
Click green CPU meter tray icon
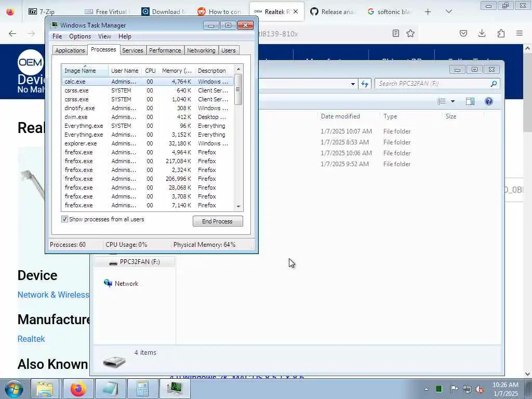[x=439, y=389]
